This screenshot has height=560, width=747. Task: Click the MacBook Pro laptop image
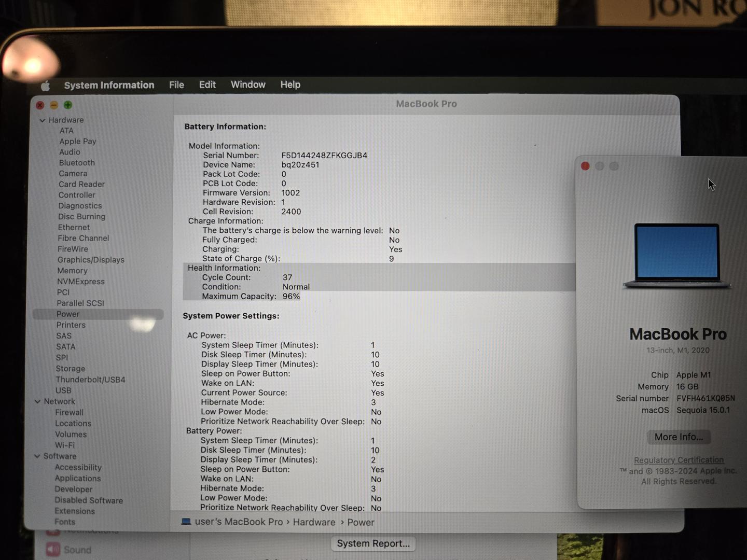(x=677, y=256)
